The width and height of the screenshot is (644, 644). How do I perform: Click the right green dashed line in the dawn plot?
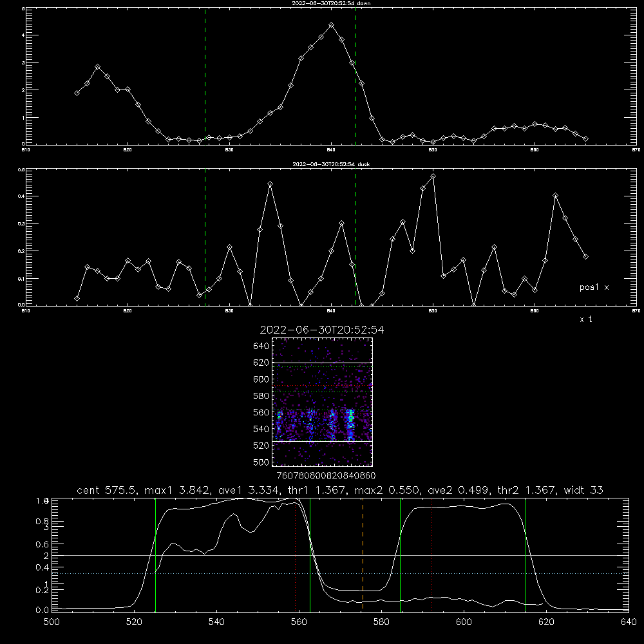(x=355, y=77)
